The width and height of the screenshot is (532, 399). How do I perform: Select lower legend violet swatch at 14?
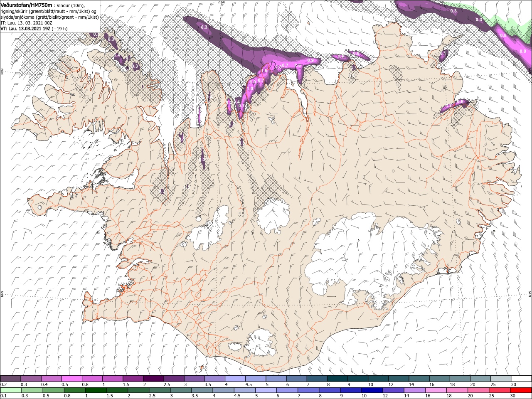[x=415, y=390]
